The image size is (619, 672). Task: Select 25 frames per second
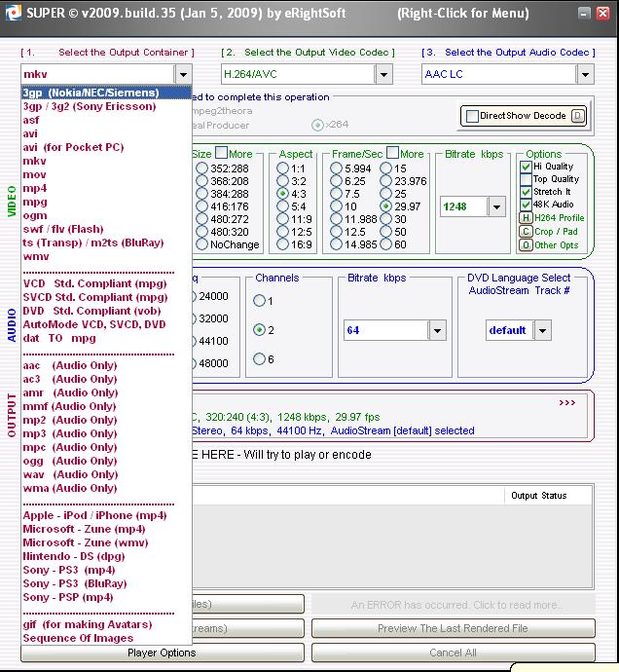[386, 194]
